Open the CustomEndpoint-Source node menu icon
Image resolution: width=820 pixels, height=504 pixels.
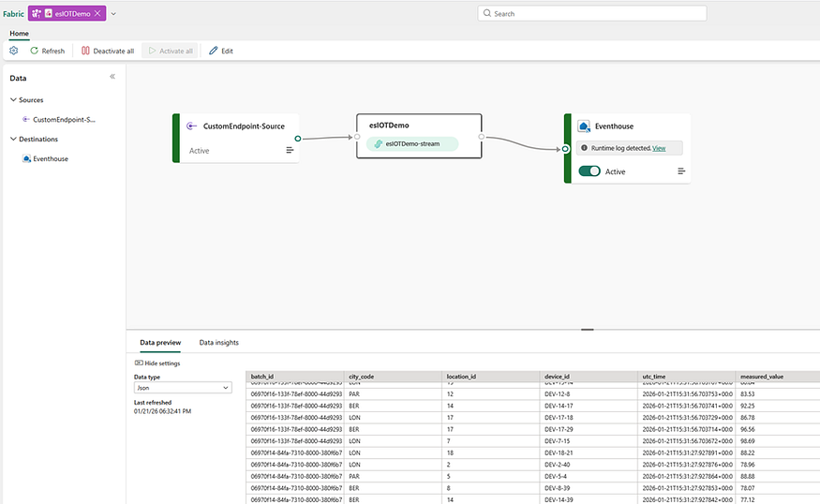tap(290, 150)
